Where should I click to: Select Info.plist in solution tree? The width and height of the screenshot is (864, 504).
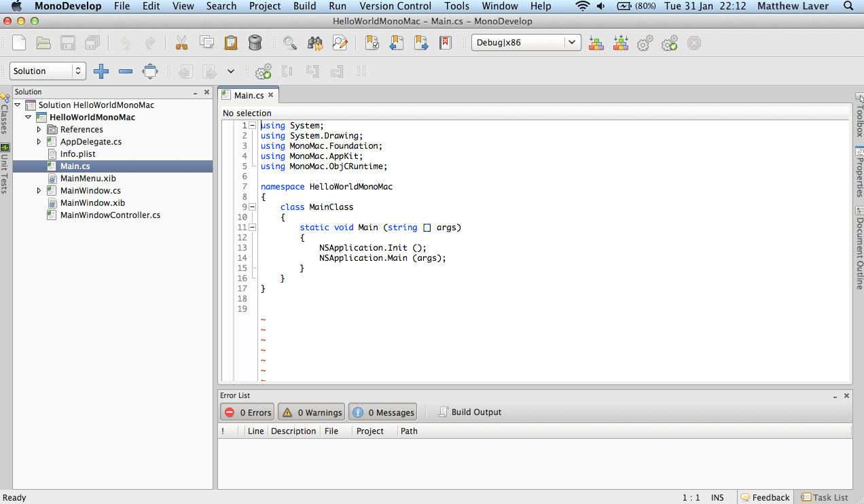(77, 154)
